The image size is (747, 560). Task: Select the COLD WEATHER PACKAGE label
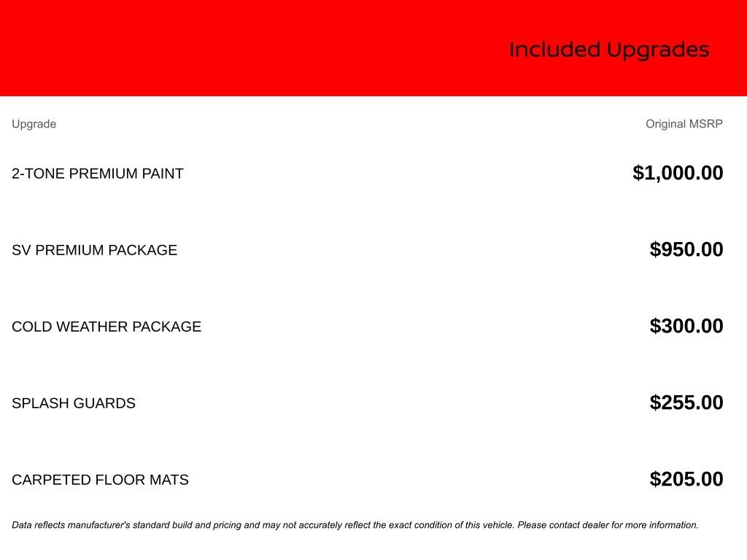click(107, 327)
